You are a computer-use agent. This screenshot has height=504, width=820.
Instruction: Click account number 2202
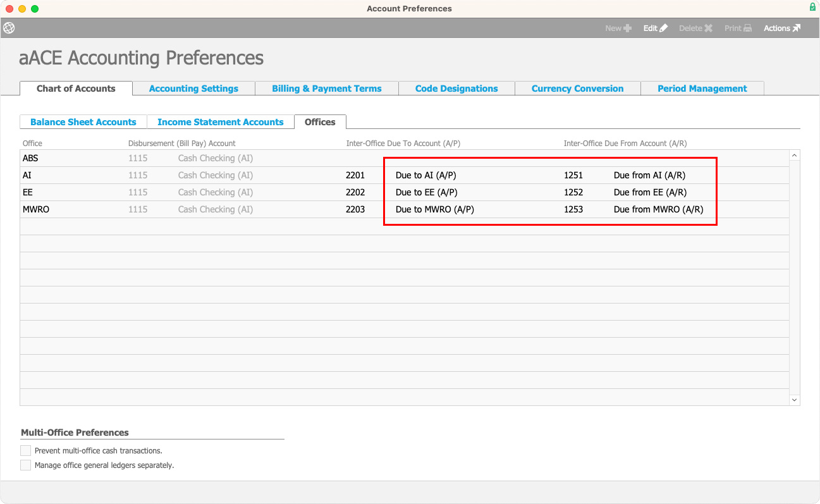point(355,192)
